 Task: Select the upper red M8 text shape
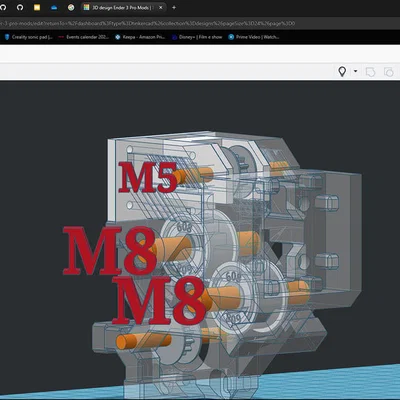pyautogui.click(x=110, y=251)
